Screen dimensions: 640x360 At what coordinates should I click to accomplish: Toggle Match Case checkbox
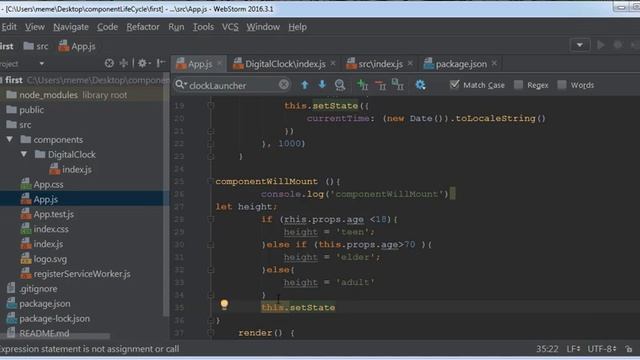pyautogui.click(x=454, y=84)
